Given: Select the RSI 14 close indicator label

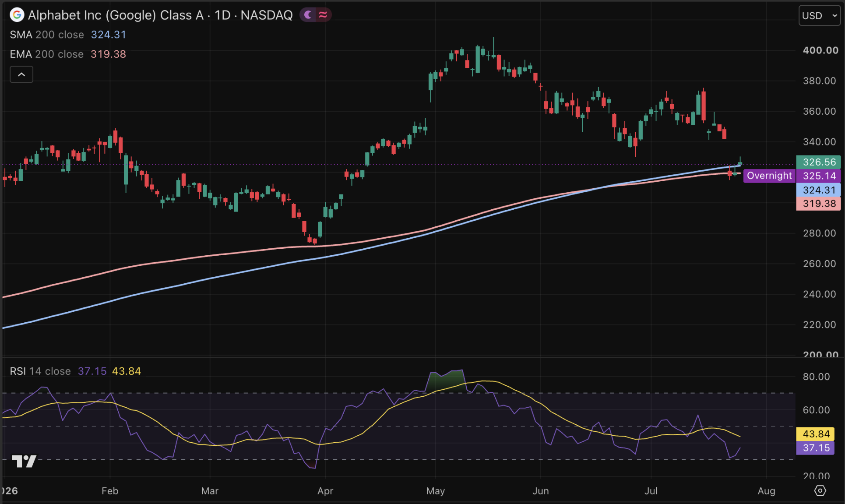Looking at the screenshot, I should (40, 371).
